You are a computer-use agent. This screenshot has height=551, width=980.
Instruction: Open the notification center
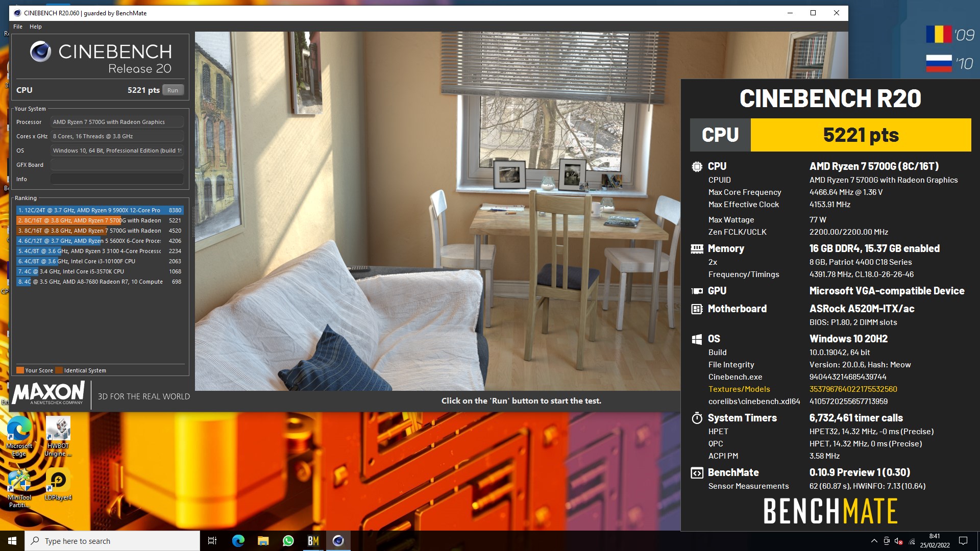pos(963,541)
